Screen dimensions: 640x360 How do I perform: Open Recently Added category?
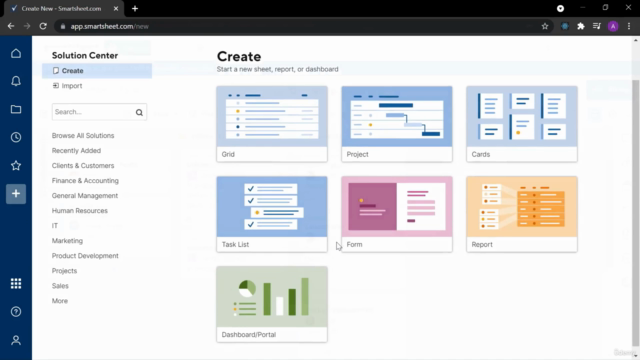click(x=76, y=151)
